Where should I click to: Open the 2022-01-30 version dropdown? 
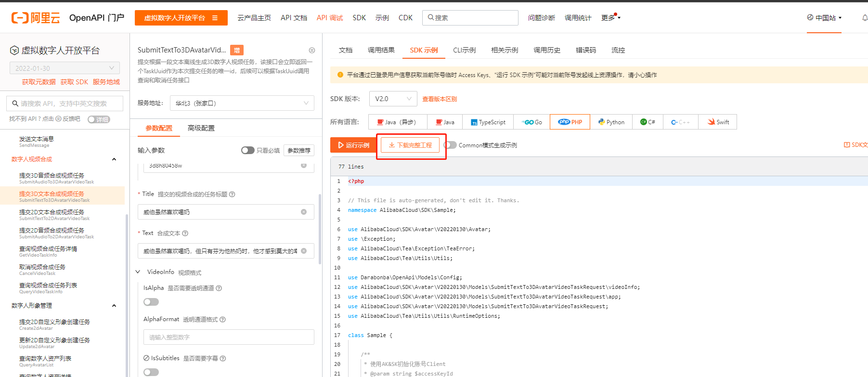point(65,68)
